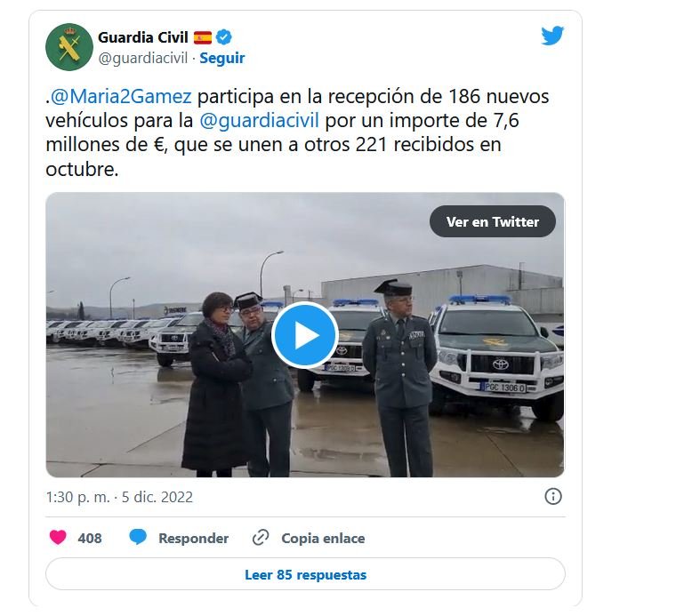
Task: Click the 'Guardia Civil' display name
Action: (x=143, y=37)
